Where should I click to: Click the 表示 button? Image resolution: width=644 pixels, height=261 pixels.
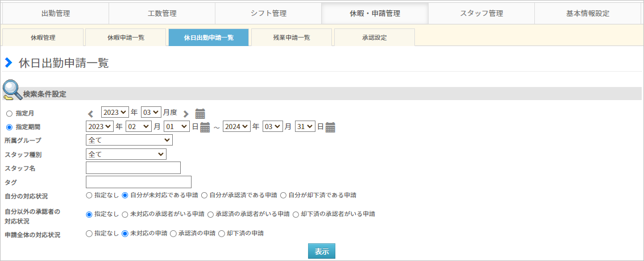pos(322,251)
